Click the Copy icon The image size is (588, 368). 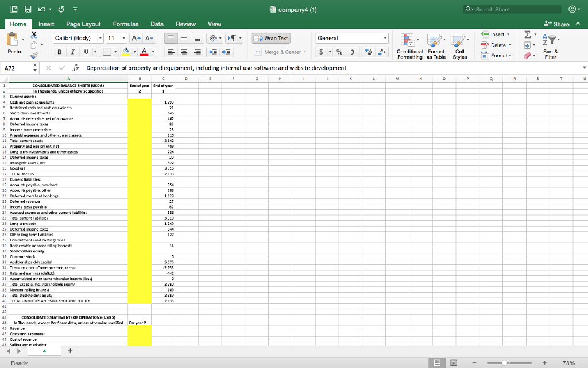point(34,45)
